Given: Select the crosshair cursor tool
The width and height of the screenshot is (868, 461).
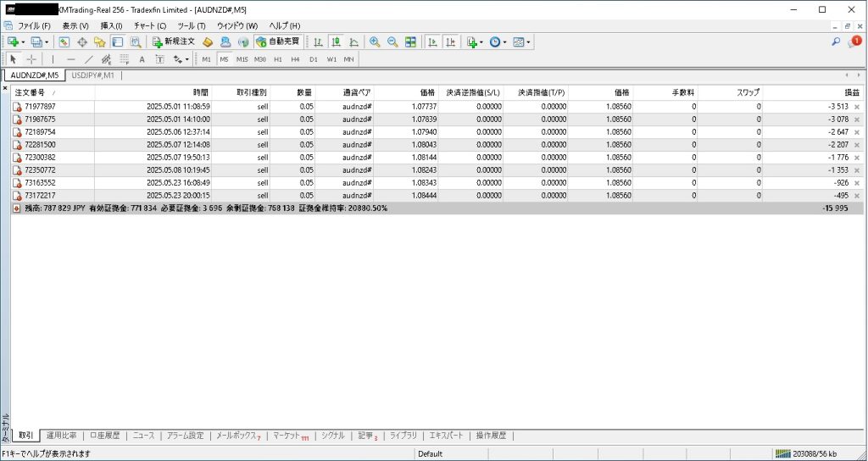Looking at the screenshot, I should click(x=31, y=59).
